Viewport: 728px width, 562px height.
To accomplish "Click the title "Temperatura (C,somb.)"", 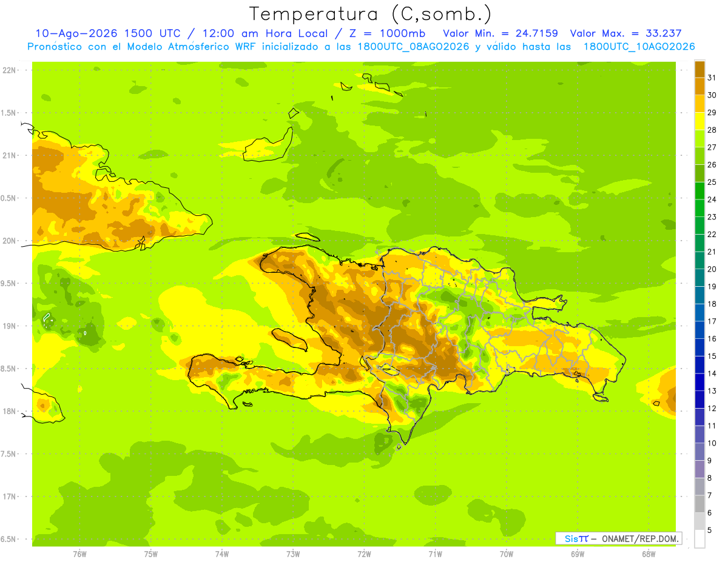I will pyautogui.click(x=370, y=14).
